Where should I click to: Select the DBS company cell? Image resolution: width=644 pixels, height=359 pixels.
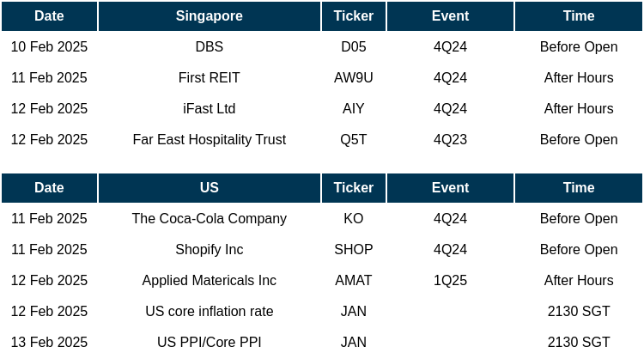pyautogui.click(x=209, y=47)
